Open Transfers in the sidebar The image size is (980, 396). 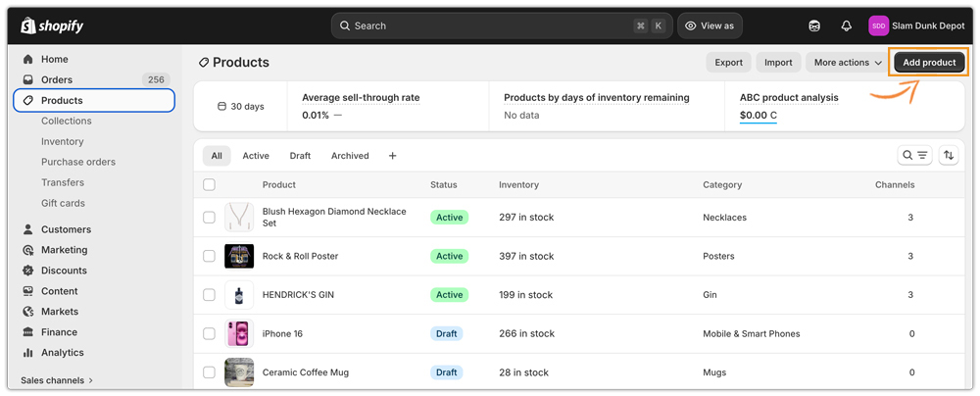coord(63,182)
